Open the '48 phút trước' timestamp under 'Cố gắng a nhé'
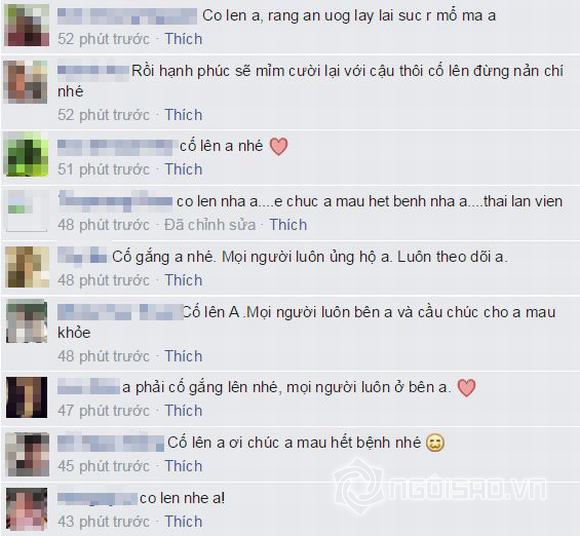The image size is (580, 536). 104,280
